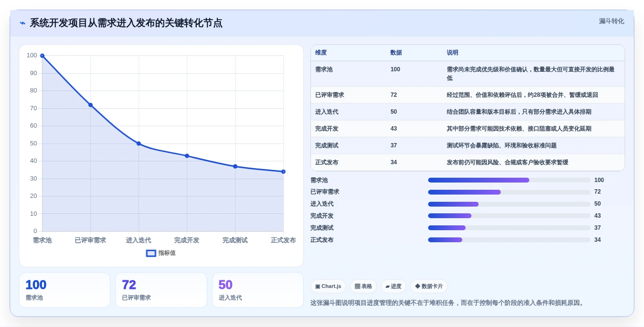
Task: Click the chart data point at 完成开发 43
Action: click(187, 156)
